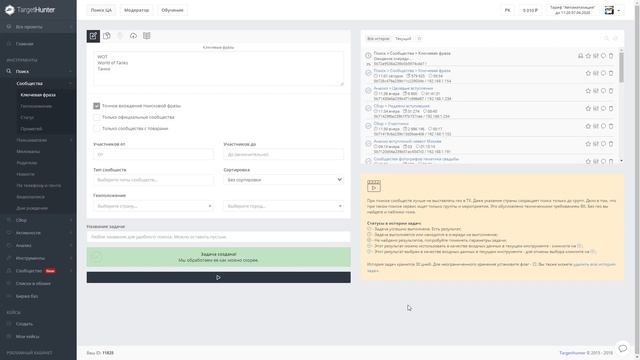Select the edit form toolbar icon

point(93,36)
